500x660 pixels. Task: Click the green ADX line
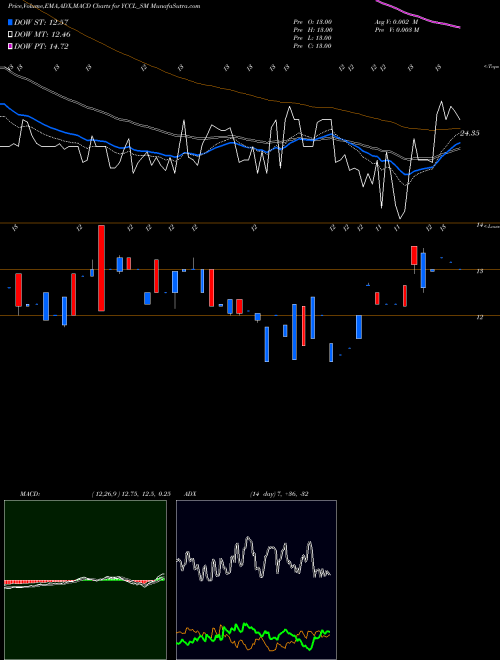(x=253, y=636)
